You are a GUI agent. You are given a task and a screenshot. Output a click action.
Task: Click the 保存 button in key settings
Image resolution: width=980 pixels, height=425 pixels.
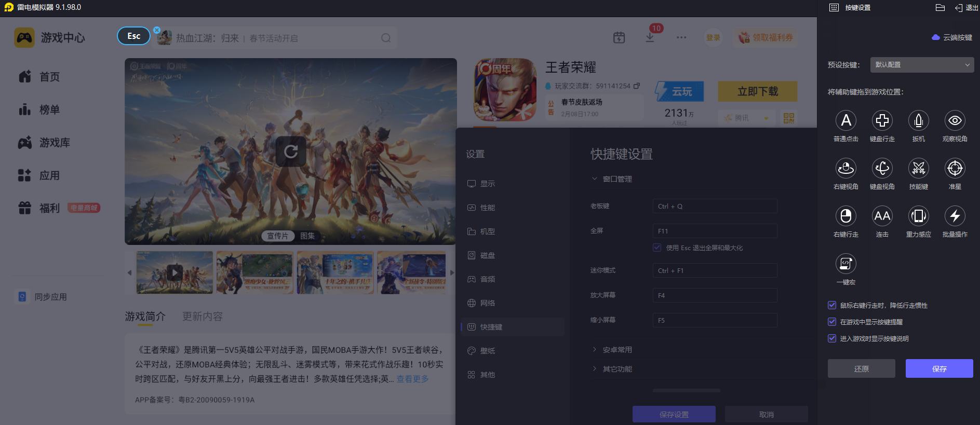(939, 368)
